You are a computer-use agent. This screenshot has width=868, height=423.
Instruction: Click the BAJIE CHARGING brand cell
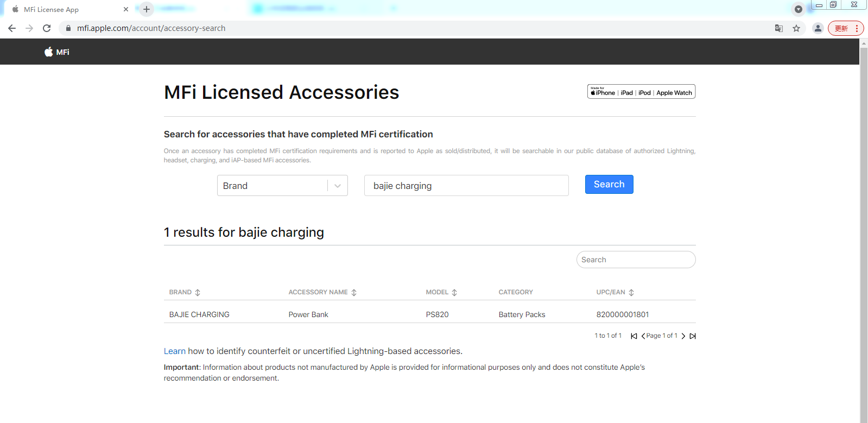(x=199, y=314)
